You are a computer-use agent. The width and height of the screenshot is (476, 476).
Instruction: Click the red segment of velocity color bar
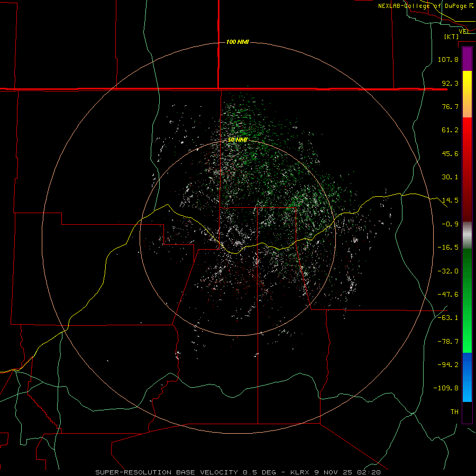[x=467, y=169]
